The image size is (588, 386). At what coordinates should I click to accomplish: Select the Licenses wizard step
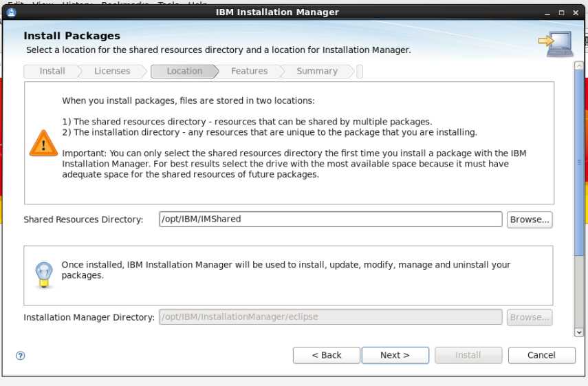[112, 71]
